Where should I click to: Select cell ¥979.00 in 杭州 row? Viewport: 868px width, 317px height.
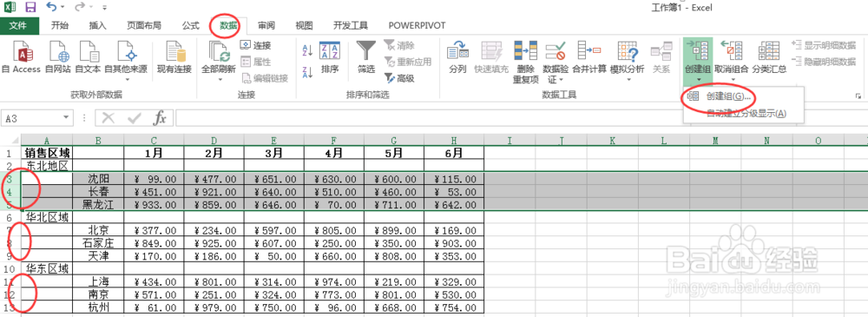point(214,307)
